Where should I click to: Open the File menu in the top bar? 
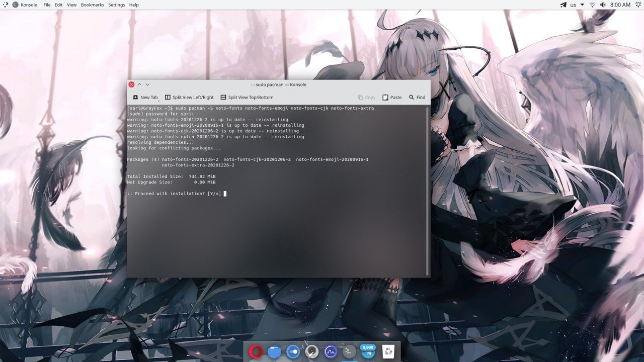pyautogui.click(x=47, y=5)
